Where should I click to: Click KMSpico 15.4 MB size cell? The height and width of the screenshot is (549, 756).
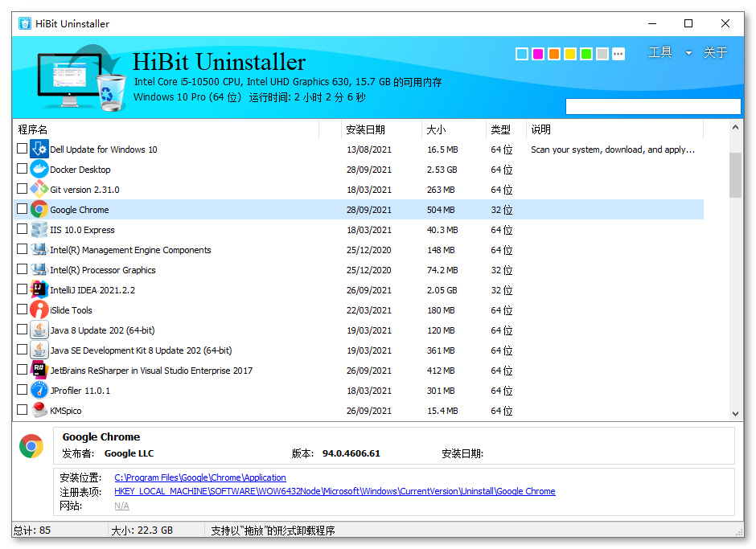point(442,410)
